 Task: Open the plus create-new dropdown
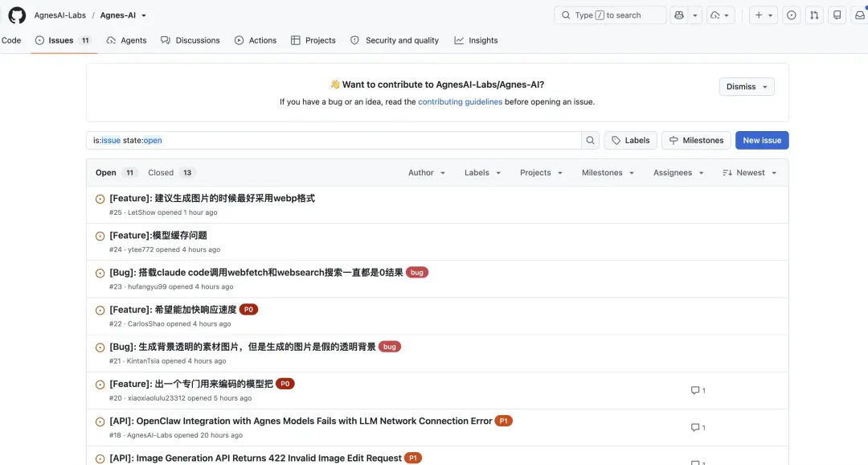[x=764, y=15]
